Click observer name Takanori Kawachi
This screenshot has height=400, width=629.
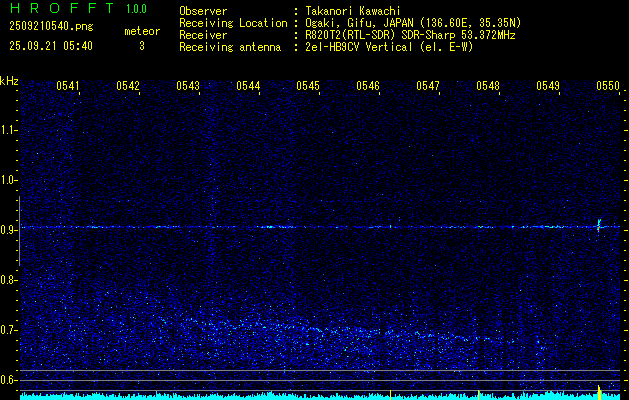[x=353, y=11]
